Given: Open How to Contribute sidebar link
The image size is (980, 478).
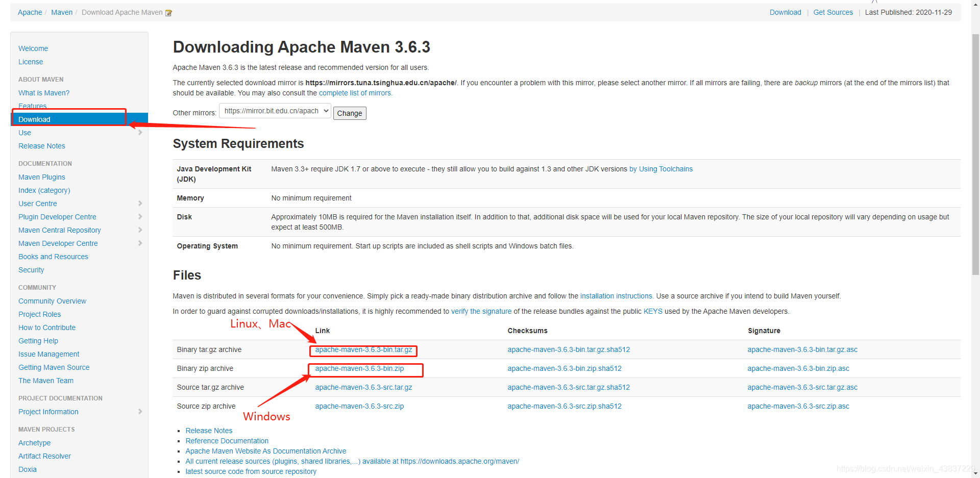Looking at the screenshot, I should 47,328.
